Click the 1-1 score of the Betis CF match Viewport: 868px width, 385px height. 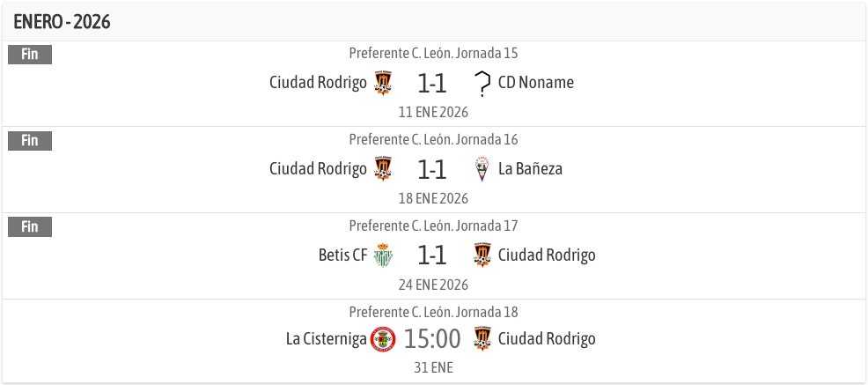click(x=432, y=255)
